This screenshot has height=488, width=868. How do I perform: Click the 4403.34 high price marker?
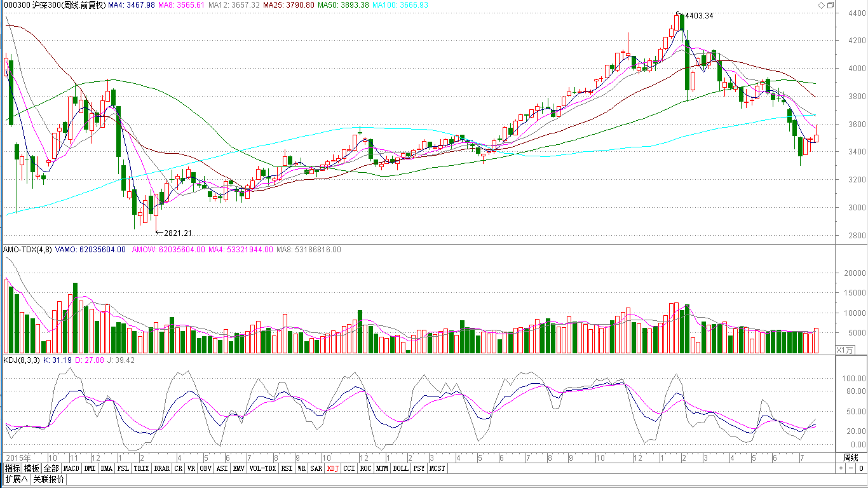coord(699,16)
